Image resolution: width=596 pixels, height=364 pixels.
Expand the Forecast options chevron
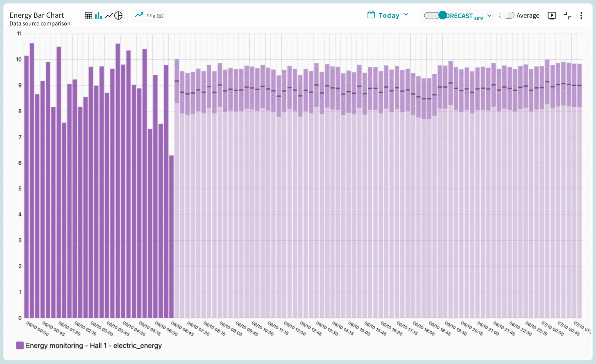coord(489,16)
